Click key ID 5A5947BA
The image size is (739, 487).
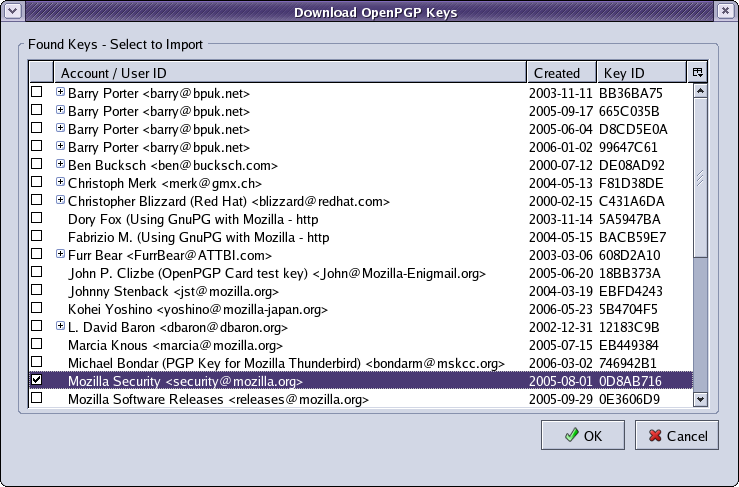point(630,219)
